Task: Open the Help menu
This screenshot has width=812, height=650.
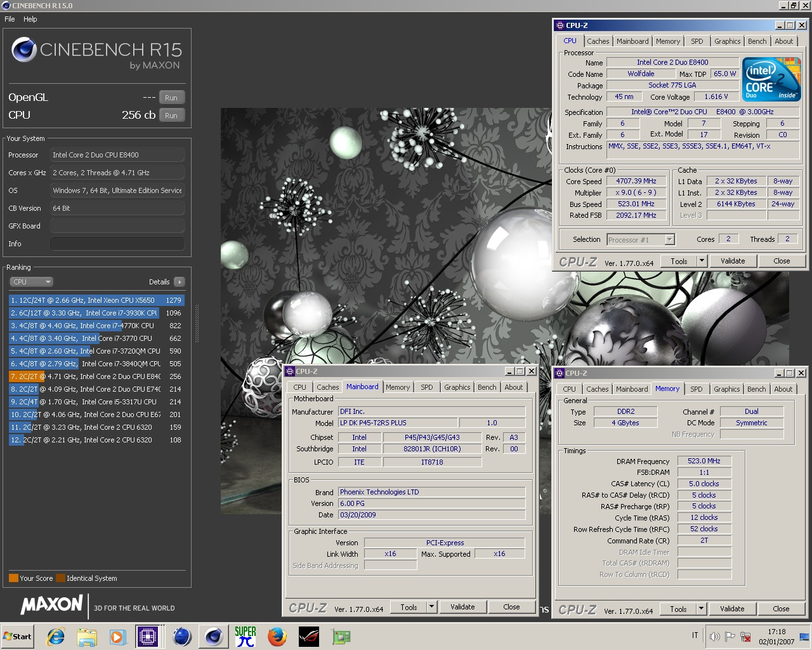Action: pyautogui.click(x=30, y=19)
